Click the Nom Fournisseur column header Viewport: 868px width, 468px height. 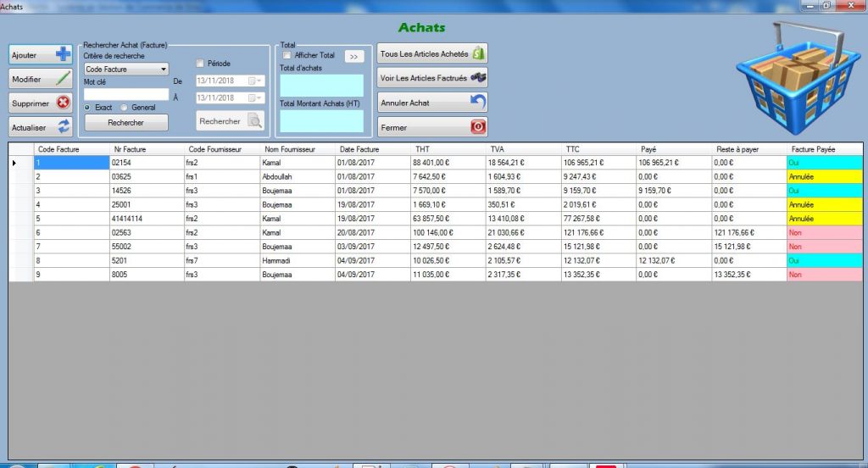pyautogui.click(x=288, y=149)
